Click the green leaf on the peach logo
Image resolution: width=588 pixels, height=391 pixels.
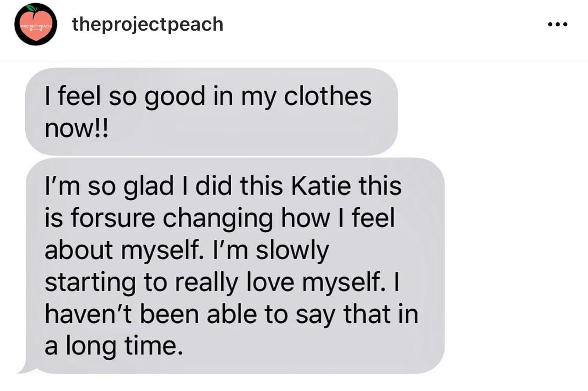31,8
